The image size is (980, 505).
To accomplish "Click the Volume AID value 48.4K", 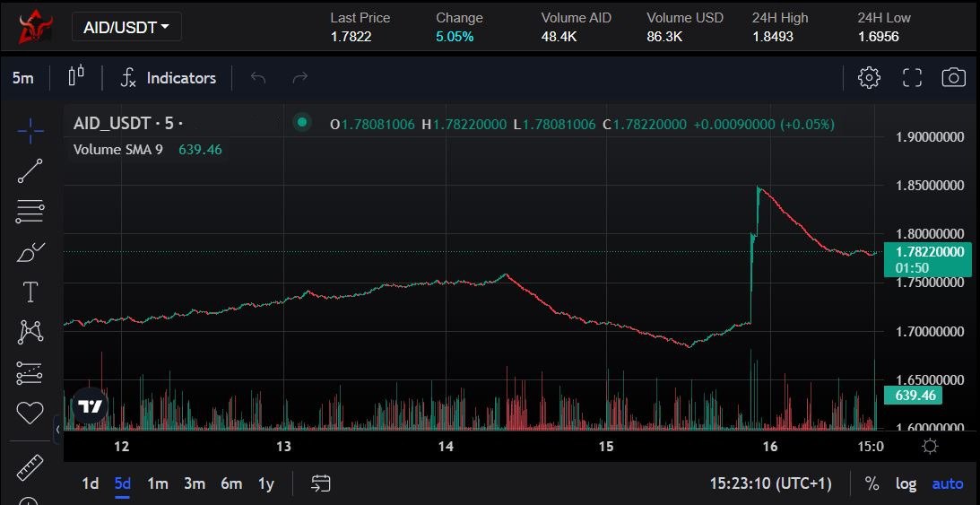I will [559, 36].
